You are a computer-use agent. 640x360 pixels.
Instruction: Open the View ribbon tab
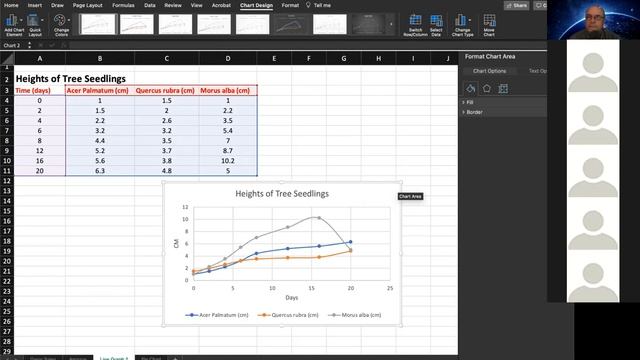coord(196,5)
